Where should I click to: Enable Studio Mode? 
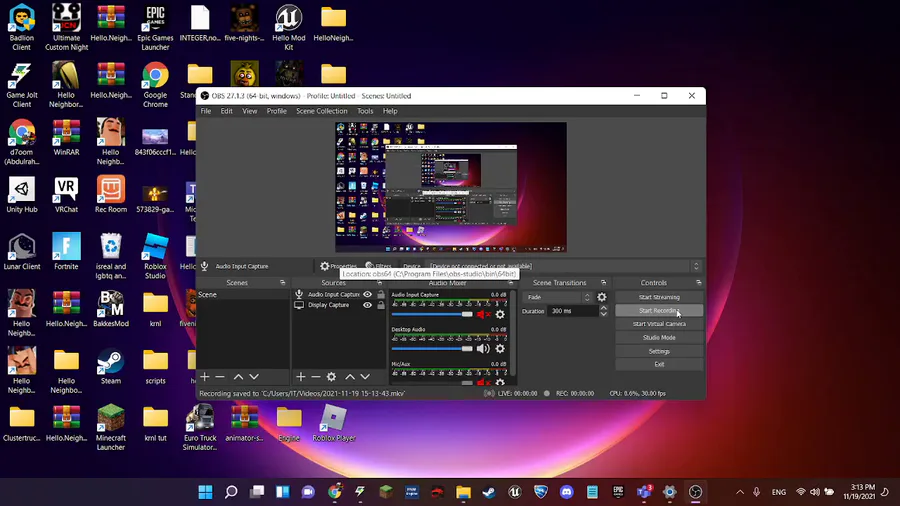tap(659, 338)
